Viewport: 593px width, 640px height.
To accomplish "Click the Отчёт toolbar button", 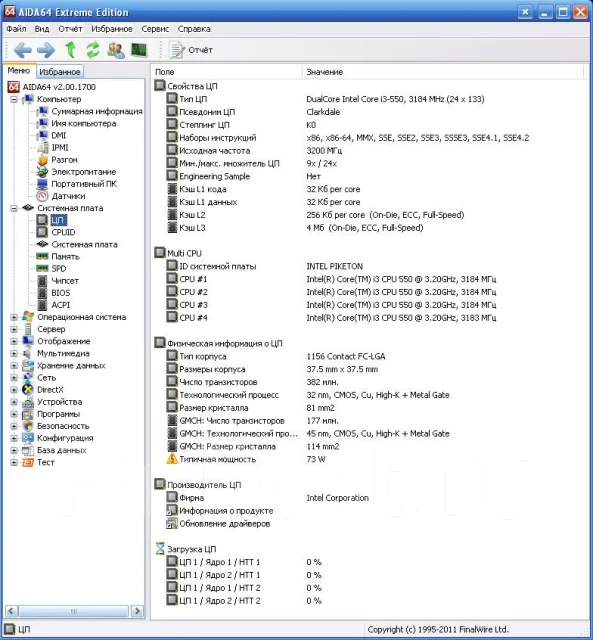I will click(x=191, y=50).
